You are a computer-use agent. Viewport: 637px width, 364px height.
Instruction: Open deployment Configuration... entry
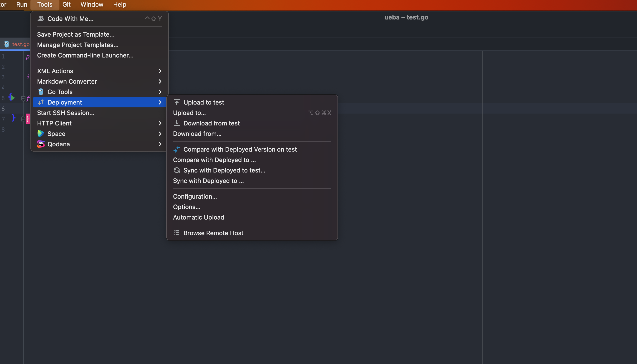195,196
